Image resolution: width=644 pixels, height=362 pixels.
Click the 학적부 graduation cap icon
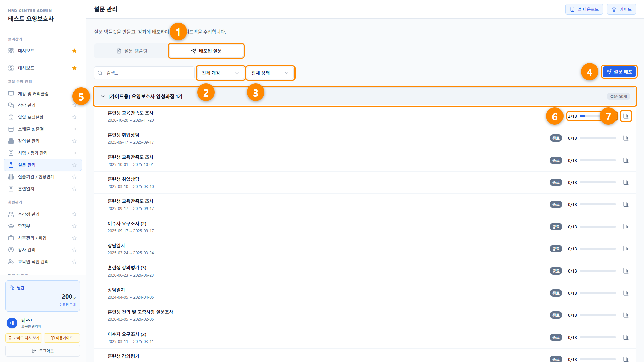point(11,226)
